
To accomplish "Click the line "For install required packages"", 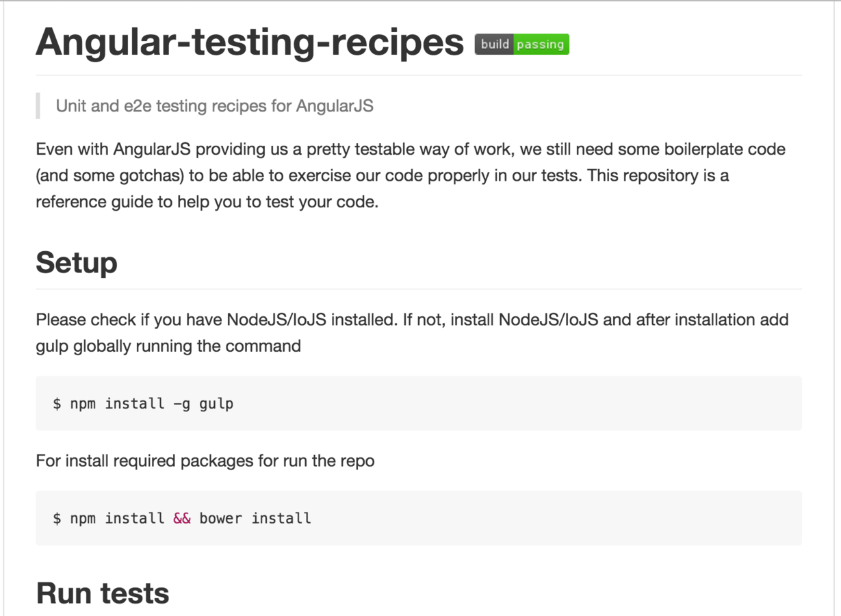I will tap(205, 461).
